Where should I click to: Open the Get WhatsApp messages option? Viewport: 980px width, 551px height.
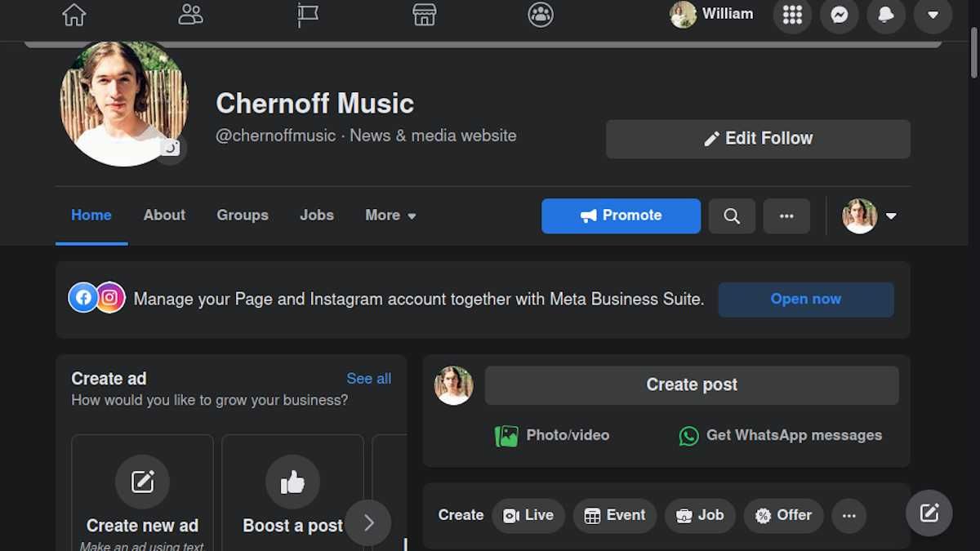[780, 435]
